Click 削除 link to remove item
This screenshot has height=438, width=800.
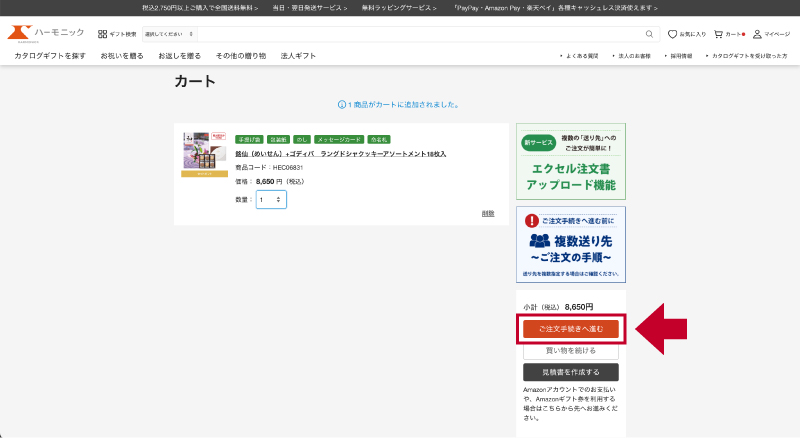488,213
